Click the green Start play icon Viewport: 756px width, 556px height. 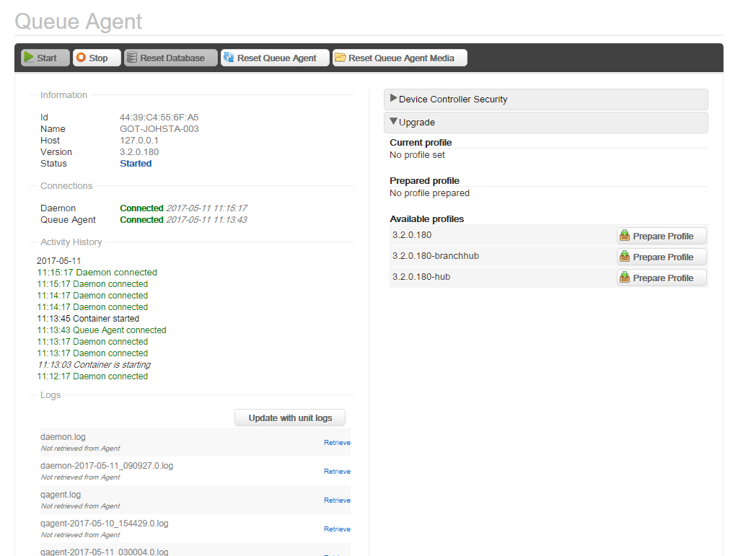click(x=29, y=58)
